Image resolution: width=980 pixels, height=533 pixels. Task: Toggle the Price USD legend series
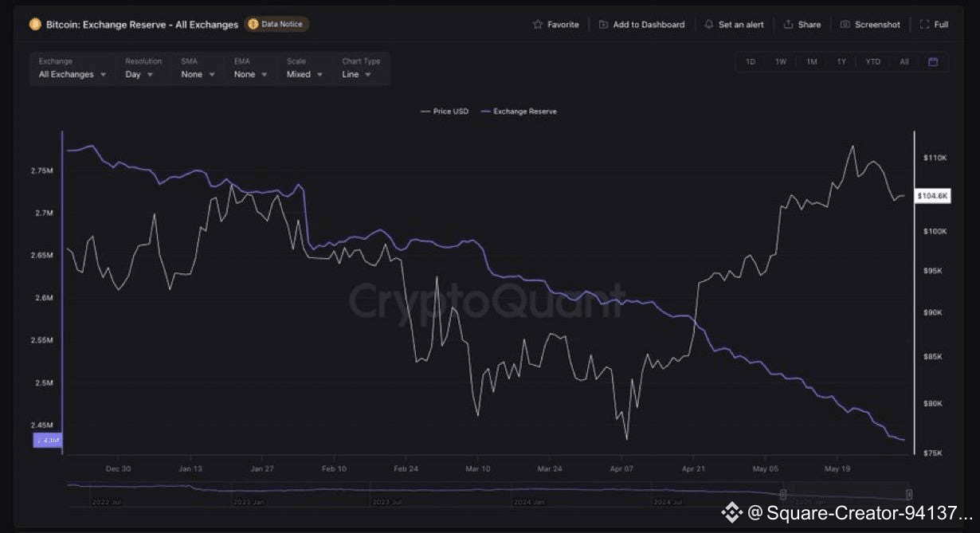[445, 112]
